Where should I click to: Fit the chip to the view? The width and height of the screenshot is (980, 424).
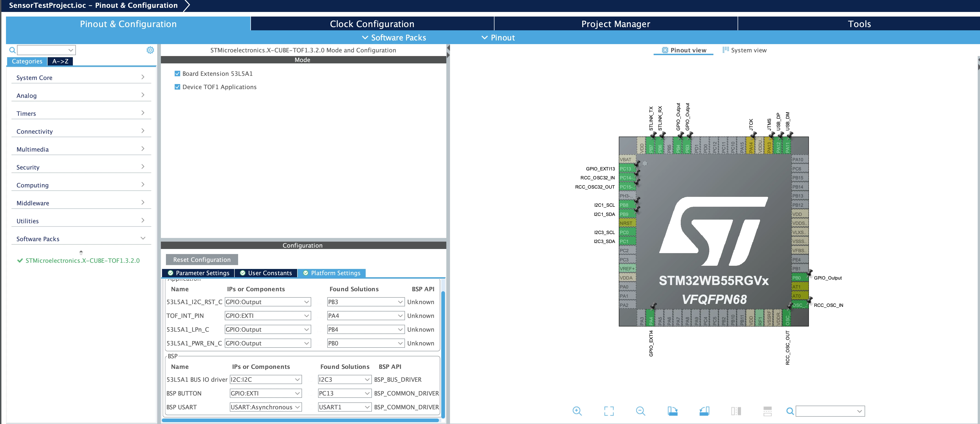[x=609, y=411]
